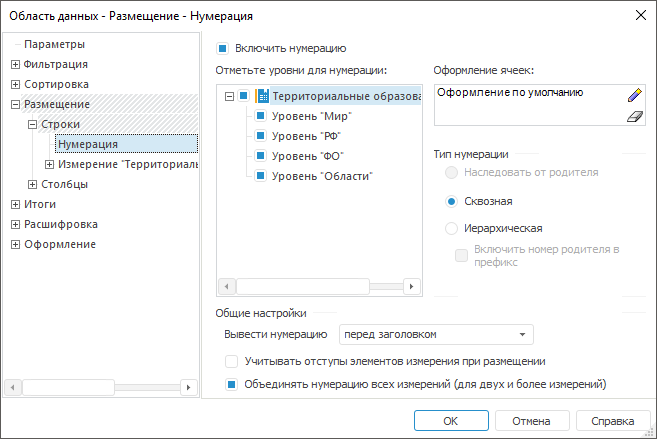Click the eraser clear formatting icon

click(632, 117)
